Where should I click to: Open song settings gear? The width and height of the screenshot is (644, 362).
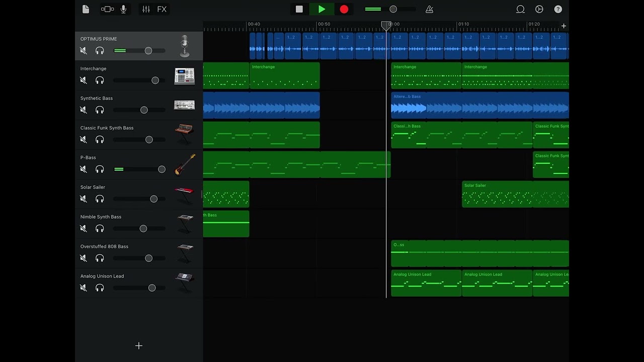[x=539, y=9]
